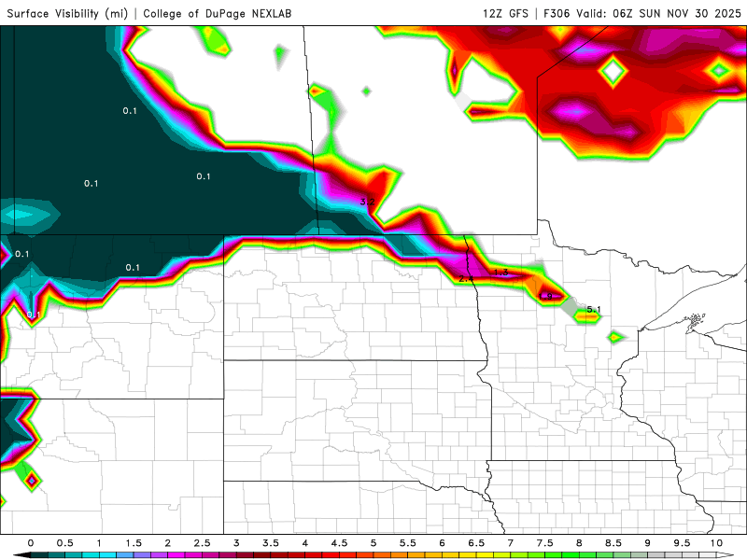
Task: Click the 3.2 visibility value on the map
Action: tap(367, 202)
